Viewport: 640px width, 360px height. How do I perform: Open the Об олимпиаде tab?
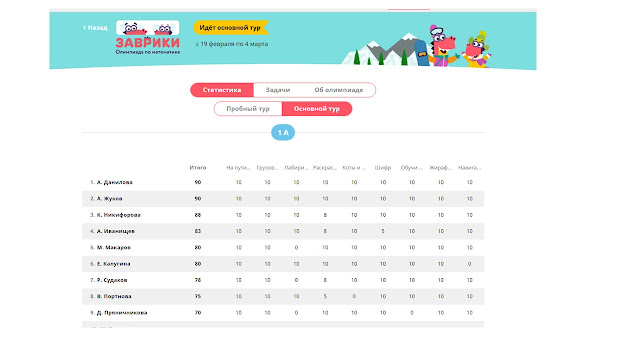(x=339, y=90)
